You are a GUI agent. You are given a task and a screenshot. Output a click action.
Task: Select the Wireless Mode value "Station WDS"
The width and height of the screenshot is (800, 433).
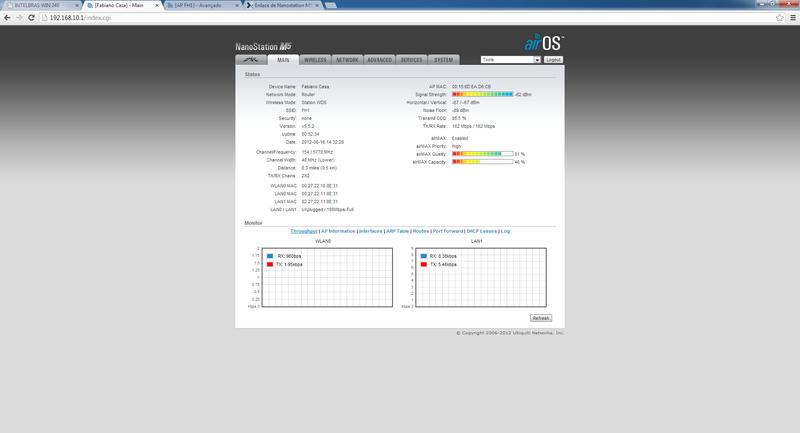pyautogui.click(x=314, y=103)
